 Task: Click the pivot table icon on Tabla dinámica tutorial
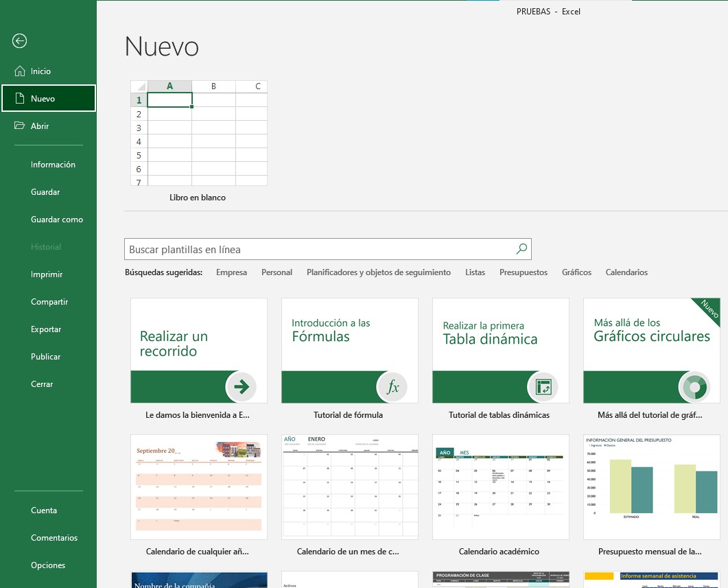click(544, 387)
